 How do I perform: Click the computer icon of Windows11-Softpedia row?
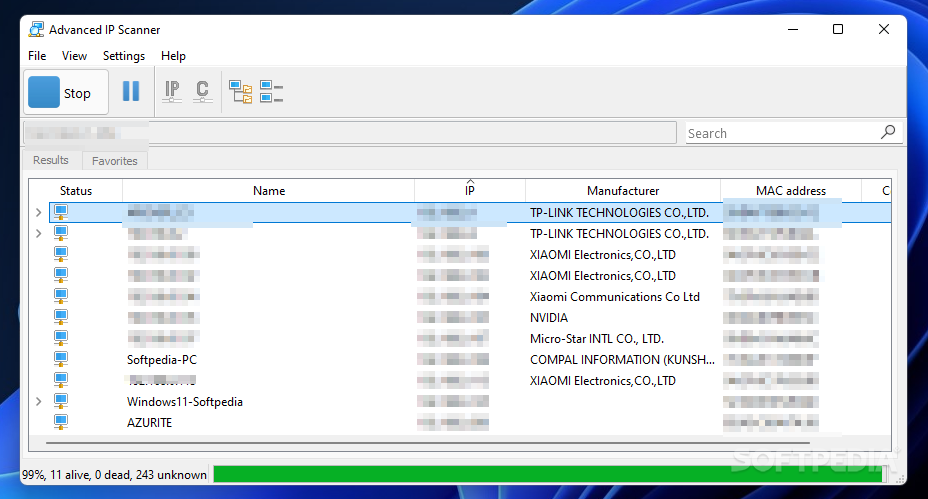tap(60, 401)
